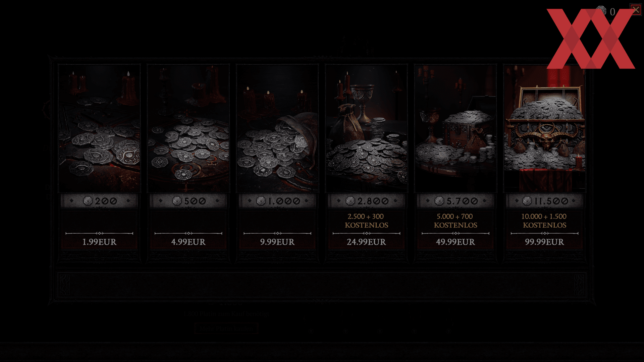Purchase the pack priced 49.99EUR
This screenshot has height=362, width=644.
click(455, 242)
